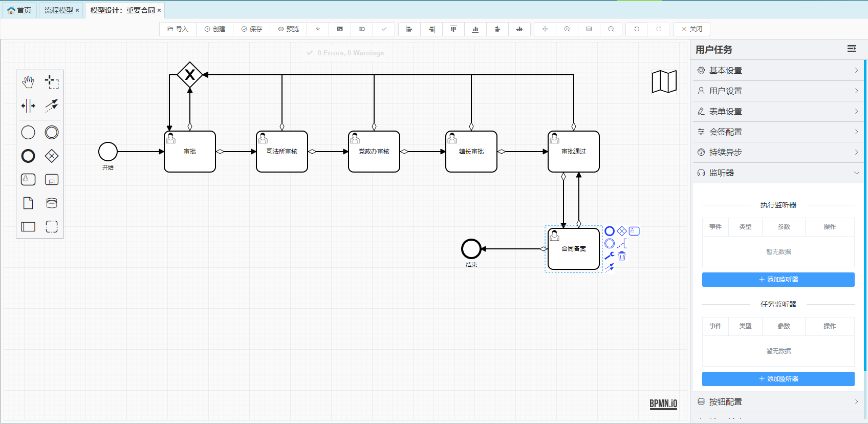Expand the 表单设置 section
The height and width of the screenshot is (424, 868).
click(778, 112)
